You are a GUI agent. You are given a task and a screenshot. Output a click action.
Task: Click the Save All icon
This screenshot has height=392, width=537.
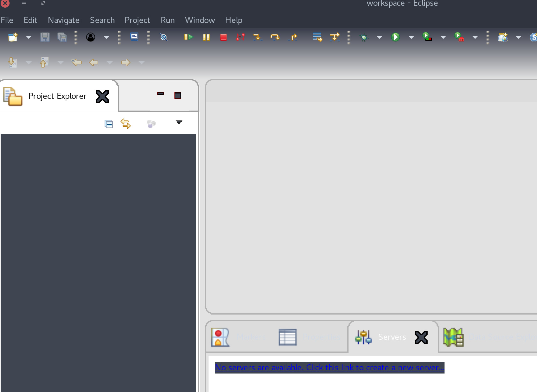tap(62, 37)
